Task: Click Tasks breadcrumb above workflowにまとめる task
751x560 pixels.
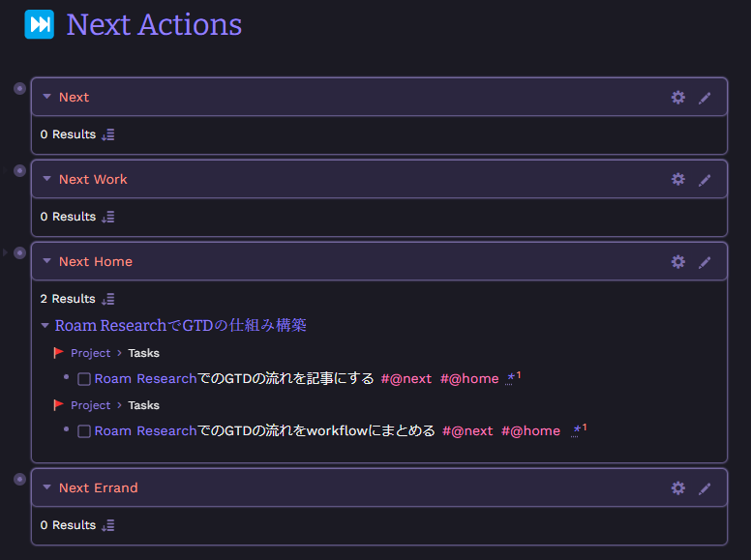Action: click(143, 405)
